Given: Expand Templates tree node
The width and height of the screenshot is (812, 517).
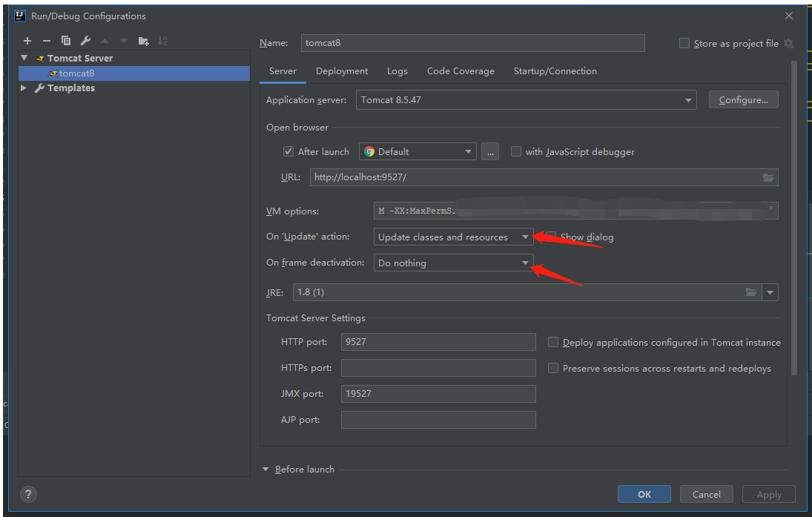Looking at the screenshot, I should [23, 88].
